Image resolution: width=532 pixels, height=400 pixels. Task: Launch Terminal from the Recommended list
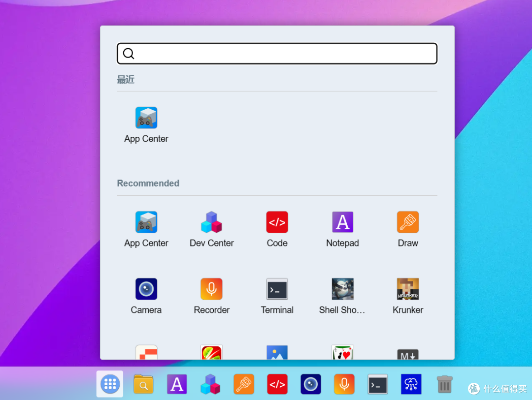point(277,289)
